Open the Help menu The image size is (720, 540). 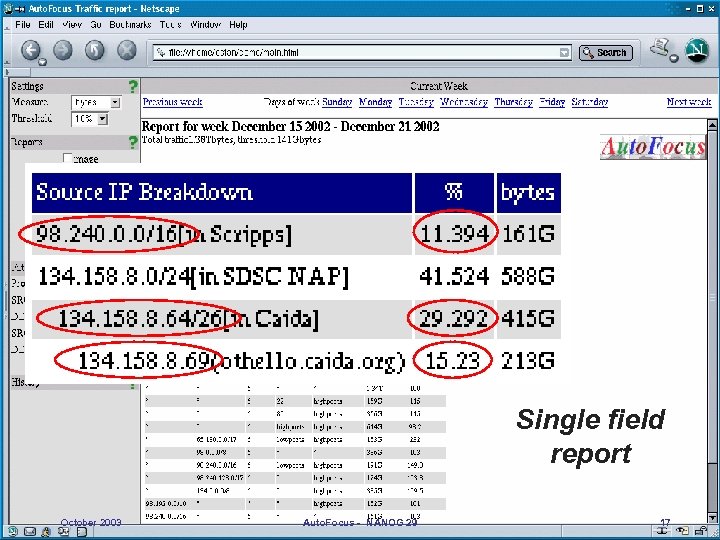238,25
